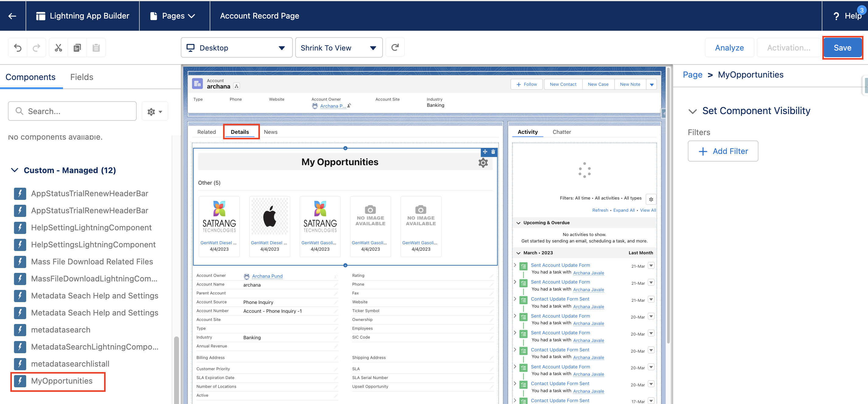Collapse the Custom - Managed section
The image size is (868, 404).
(15, 170)
